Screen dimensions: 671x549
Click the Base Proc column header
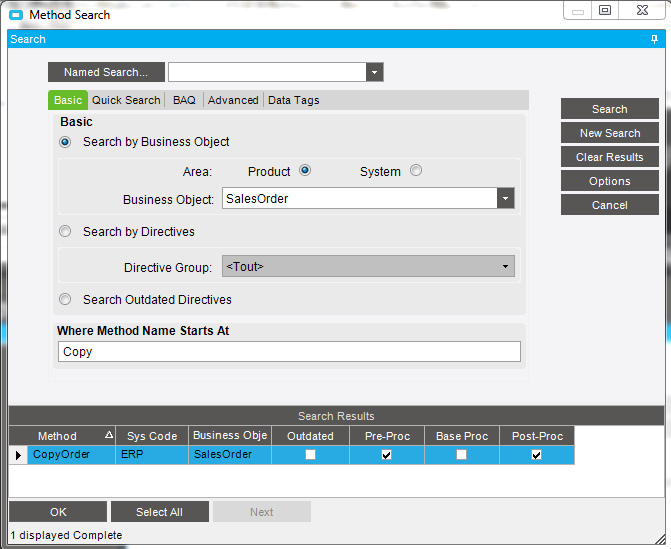click(462, 436)
